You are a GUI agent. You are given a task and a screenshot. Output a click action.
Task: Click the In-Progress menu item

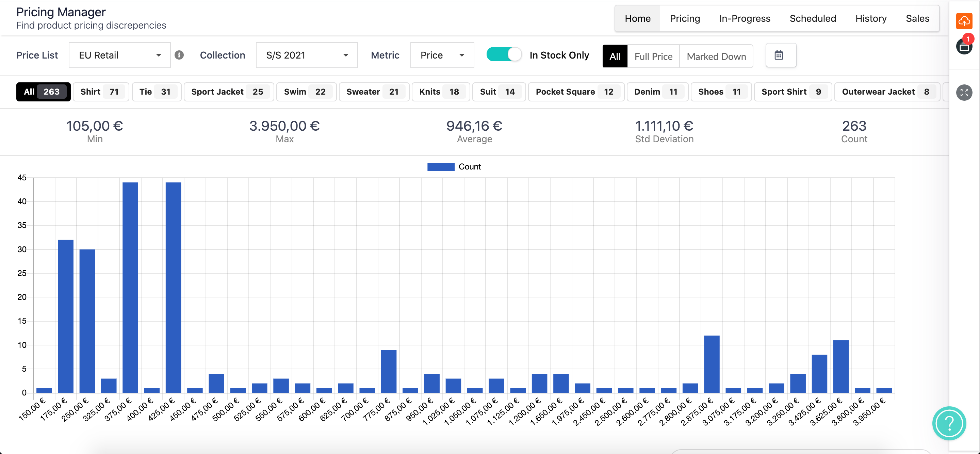745,18
